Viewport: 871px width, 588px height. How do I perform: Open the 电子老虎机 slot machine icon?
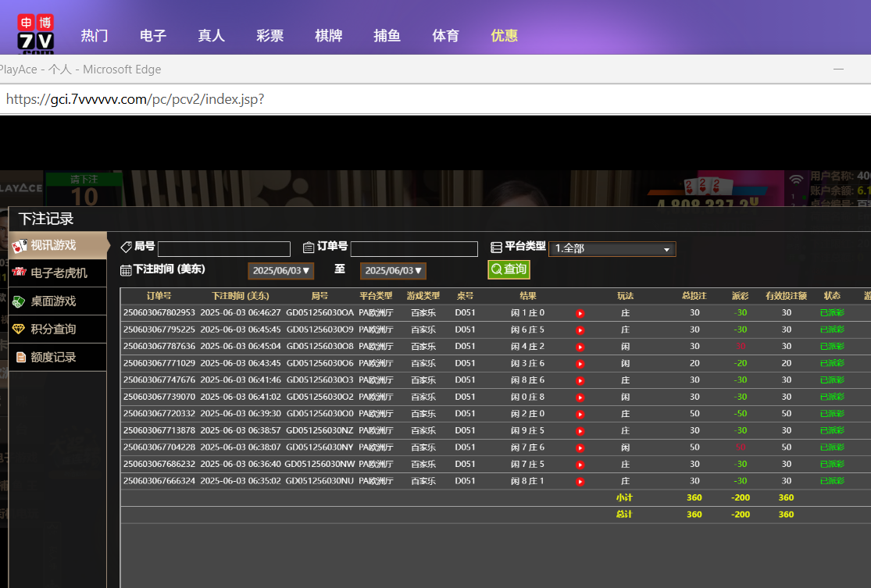pyautogui.click(x=20, y=273)
